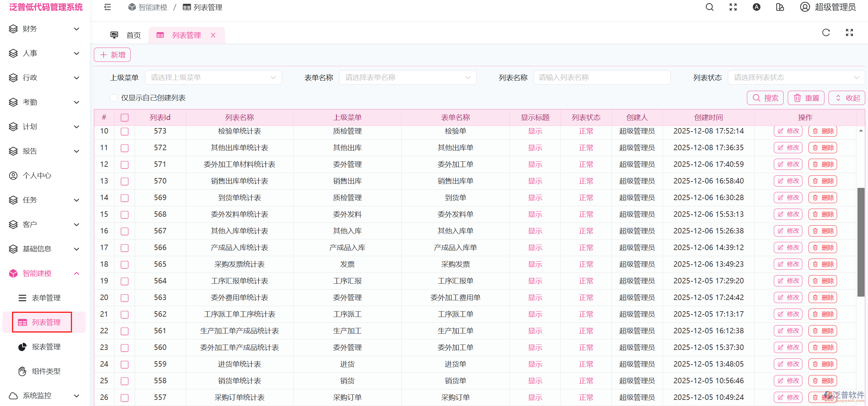Check the row for 检验单统计表
This screenshot has height=406, width=868.
click(x=124, y=131)
